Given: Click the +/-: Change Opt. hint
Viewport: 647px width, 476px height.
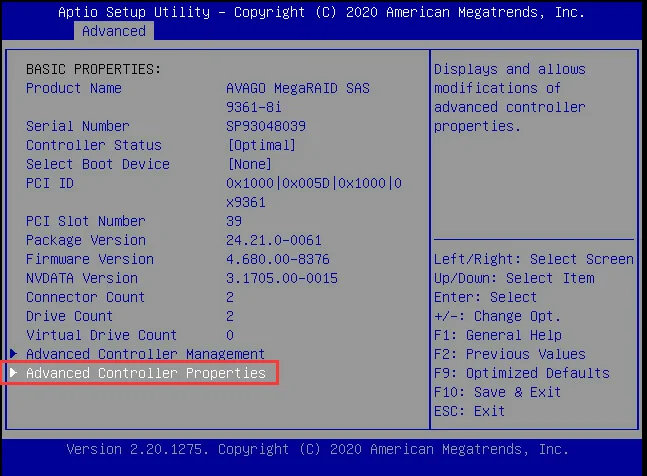Looking at the screenshot, I should tap(497, 316).
